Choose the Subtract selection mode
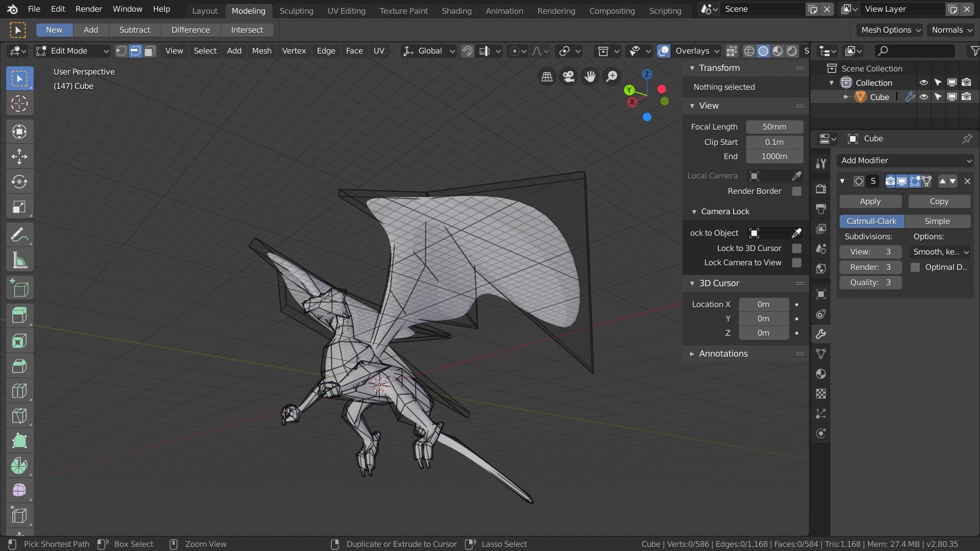This screenshot has height=551, width=980. pos(135,30)
